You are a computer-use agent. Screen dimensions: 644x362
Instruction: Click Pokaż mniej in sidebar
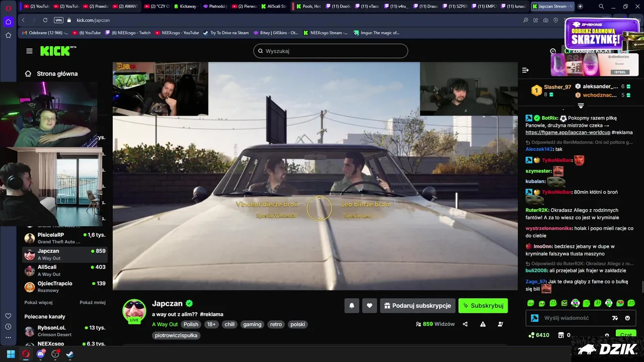coord(93,303)
